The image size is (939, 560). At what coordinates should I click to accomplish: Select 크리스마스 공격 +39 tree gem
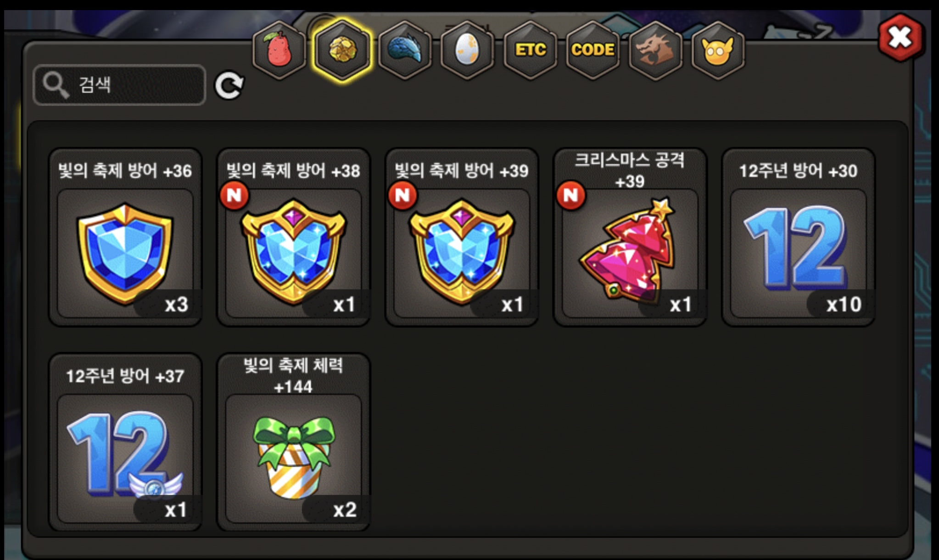pos(630,237)
